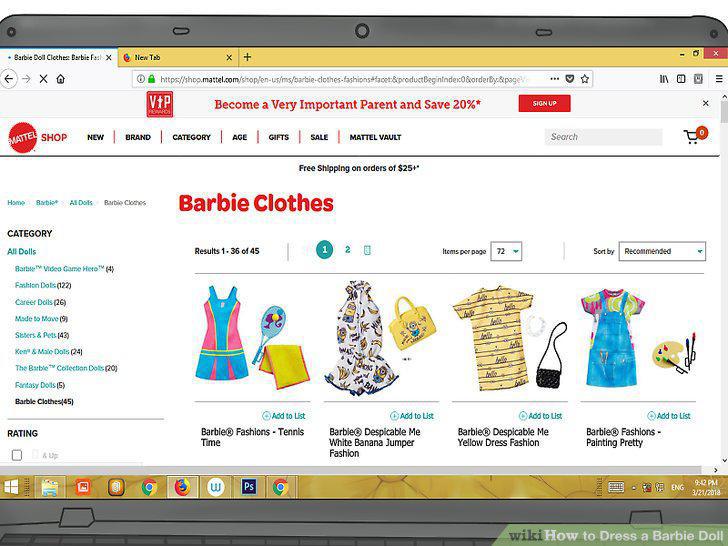This screenshot has height=546, width=728.
Task: Select current page 1 circle
Action: click(x=325, y=250)
